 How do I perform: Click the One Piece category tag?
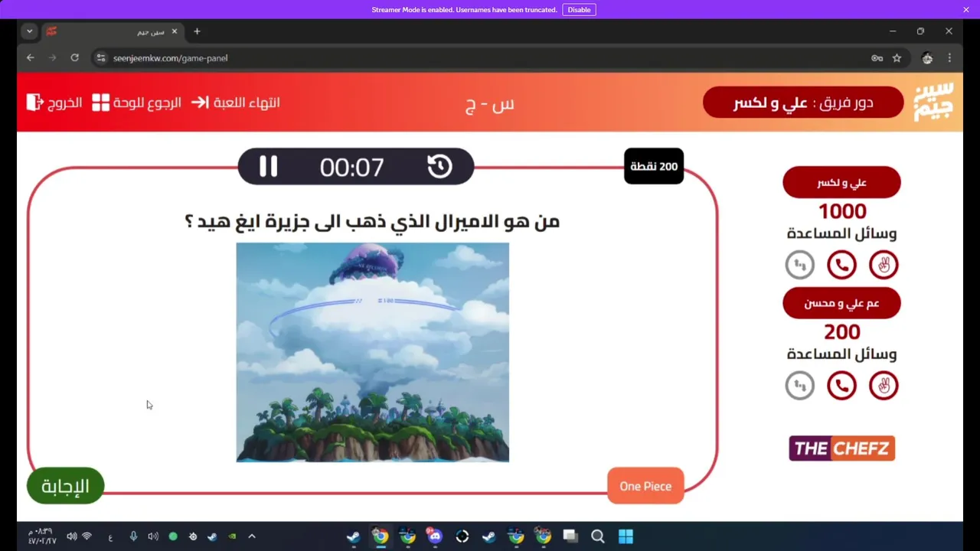pos(645,486)
